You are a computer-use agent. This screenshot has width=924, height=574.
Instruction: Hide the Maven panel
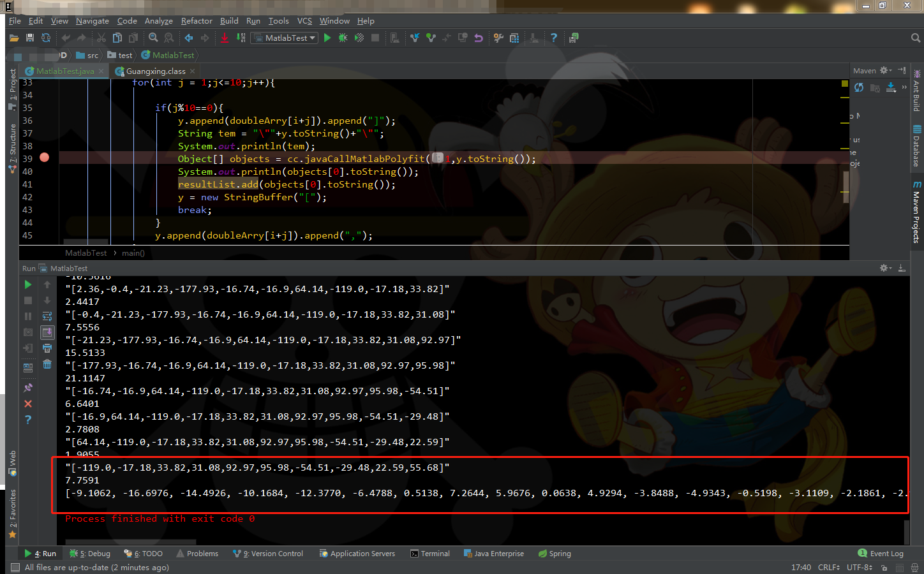(902, 70)
